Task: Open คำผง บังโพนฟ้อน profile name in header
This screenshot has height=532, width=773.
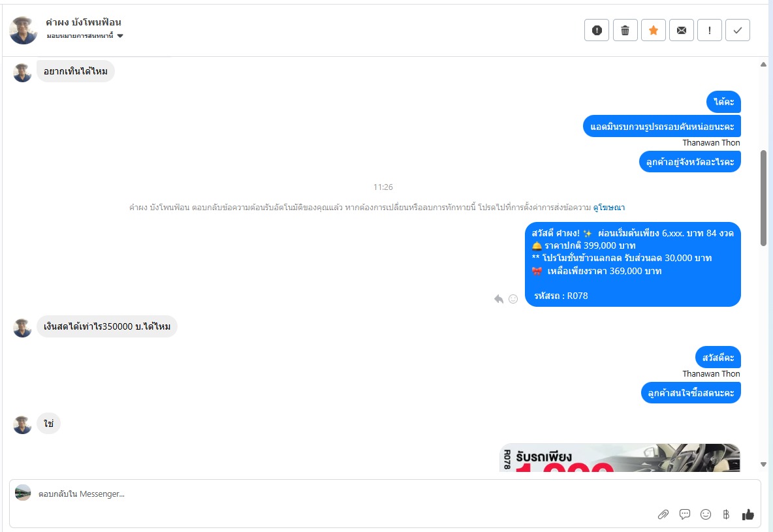Action: click(84, 22)
